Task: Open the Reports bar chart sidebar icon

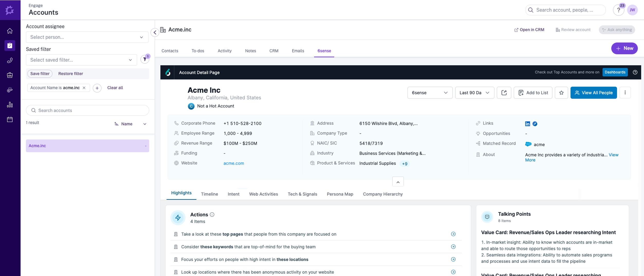Action: point(10,105)
